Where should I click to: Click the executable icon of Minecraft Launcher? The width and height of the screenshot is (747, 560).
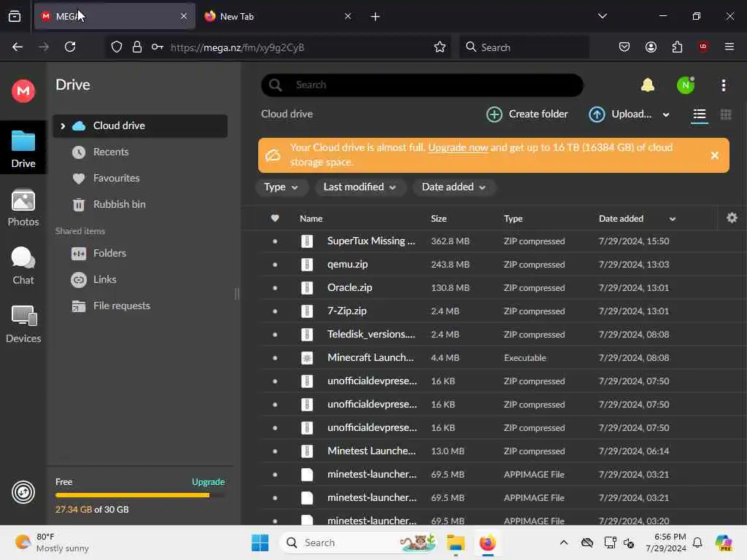(x=307, y=357)
